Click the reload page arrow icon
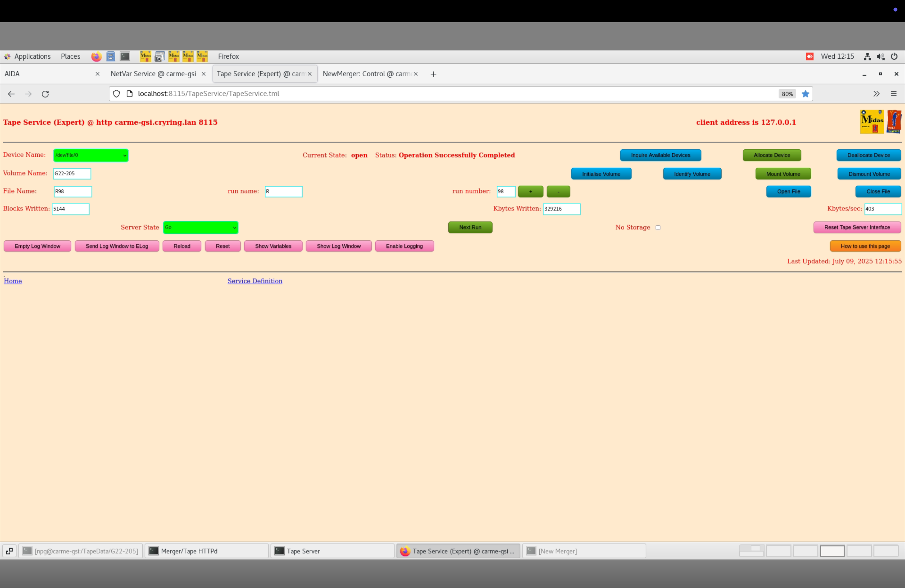The width and height of the screenshot is (905, 588). 45,94
